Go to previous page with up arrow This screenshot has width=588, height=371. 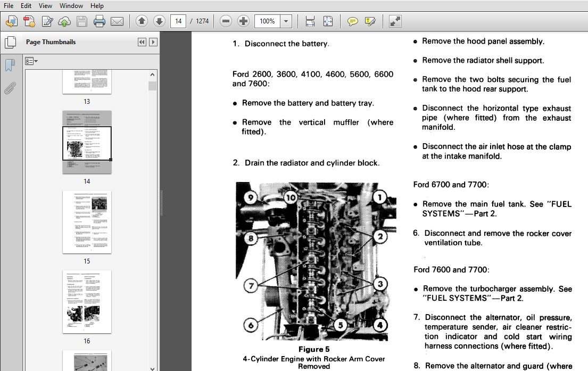[x=142, y=21]
